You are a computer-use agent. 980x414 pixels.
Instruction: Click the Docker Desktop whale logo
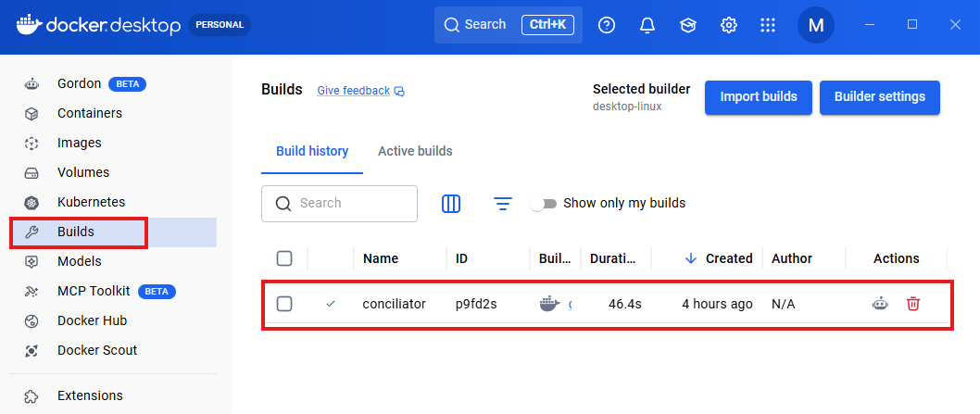tap(30, 25)
